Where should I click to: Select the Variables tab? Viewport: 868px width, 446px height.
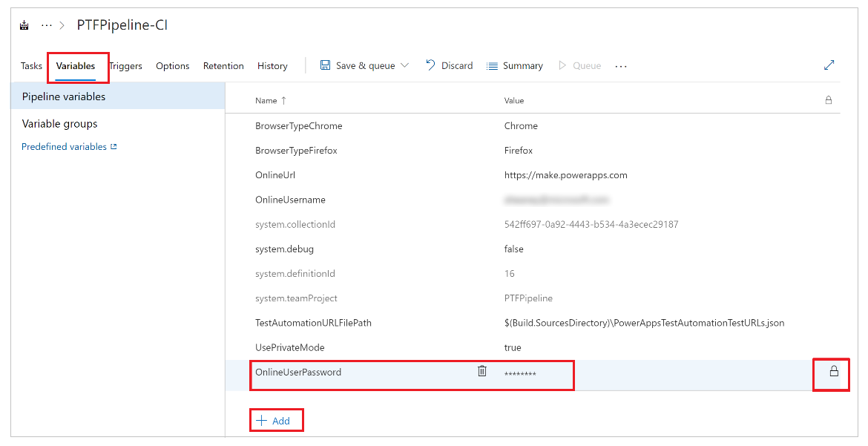click(x=75, y=66)
